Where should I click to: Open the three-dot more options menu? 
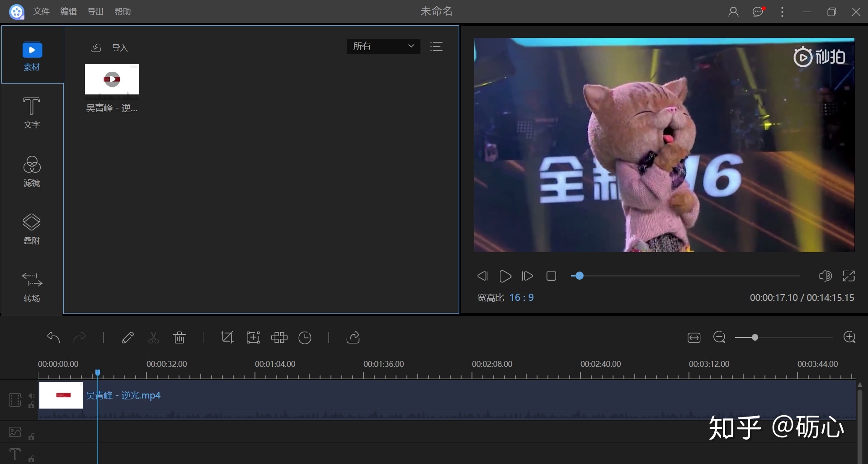783,12
